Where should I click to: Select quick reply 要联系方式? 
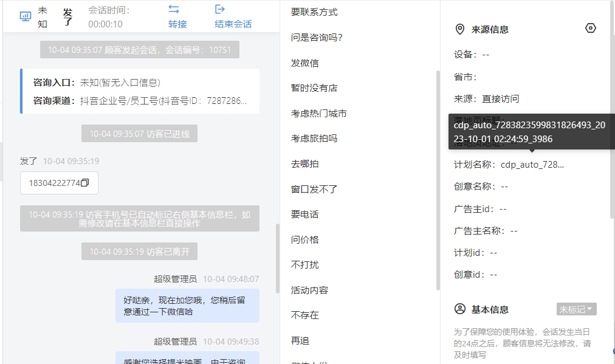click(314, 12)
